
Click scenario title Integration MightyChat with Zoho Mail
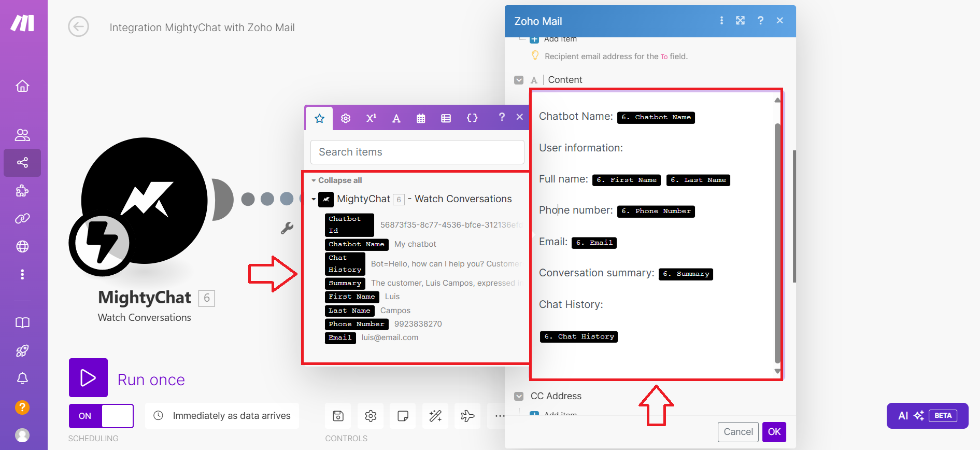pyautogui.click(x=202, y=27)
